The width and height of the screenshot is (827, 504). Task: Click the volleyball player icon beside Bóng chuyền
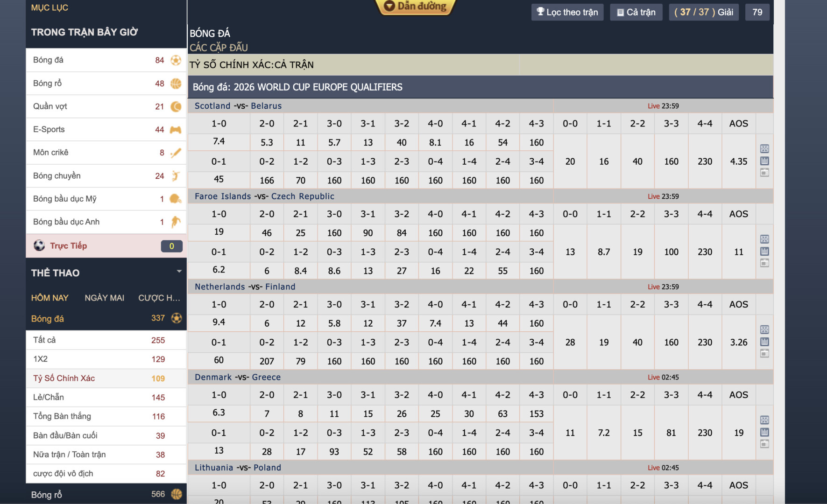[x=176, y=176]
